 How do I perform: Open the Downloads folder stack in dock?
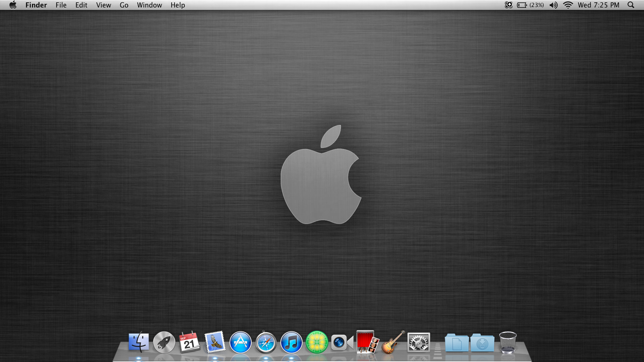tap(482, 342)
